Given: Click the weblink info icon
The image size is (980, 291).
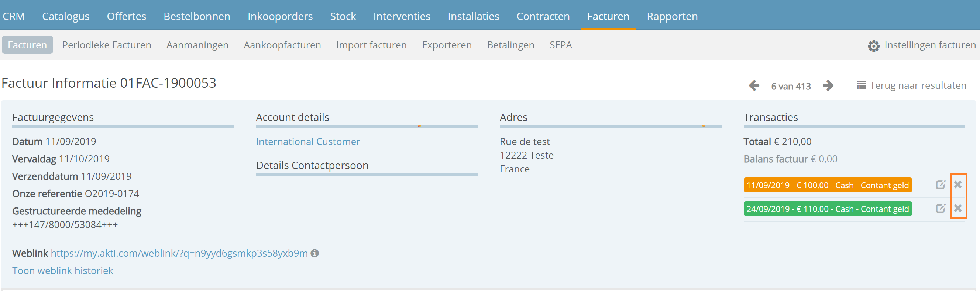Looking at the screenshot, I should click(x=314, y=253).
